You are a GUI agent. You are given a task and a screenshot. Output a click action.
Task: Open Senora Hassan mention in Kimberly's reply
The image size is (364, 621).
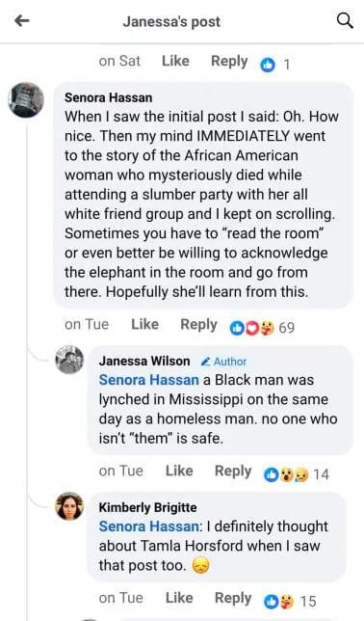[x=148, y=526]
